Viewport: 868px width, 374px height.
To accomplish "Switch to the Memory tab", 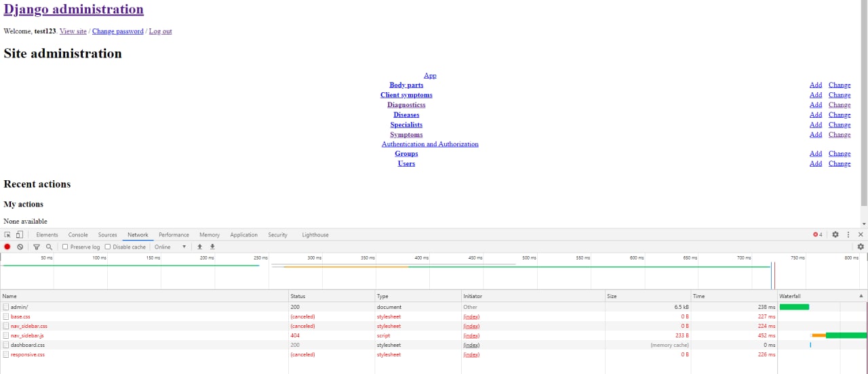I will 210,234.
